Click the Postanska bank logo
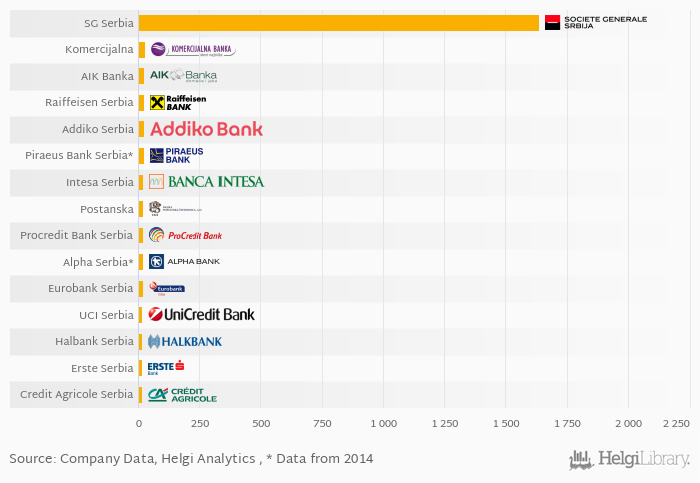Viewport: 700px width, 483px height. point(175,208)
